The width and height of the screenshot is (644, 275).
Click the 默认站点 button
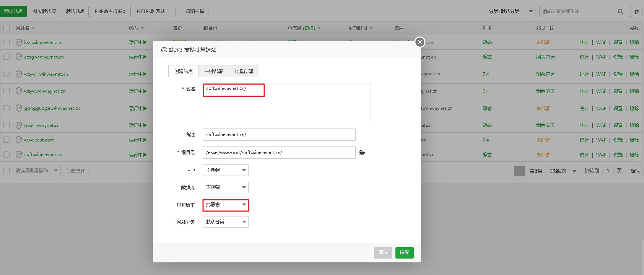click(x=75, y=11)
